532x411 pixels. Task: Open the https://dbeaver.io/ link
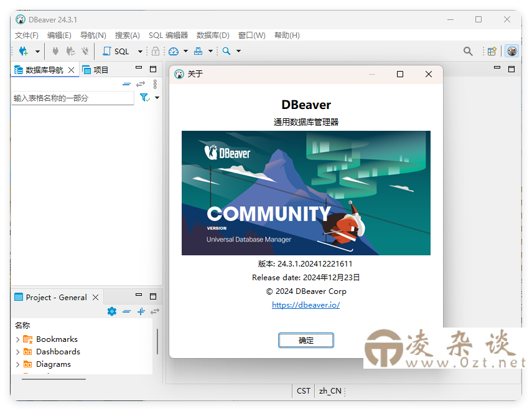pos(306,305)
